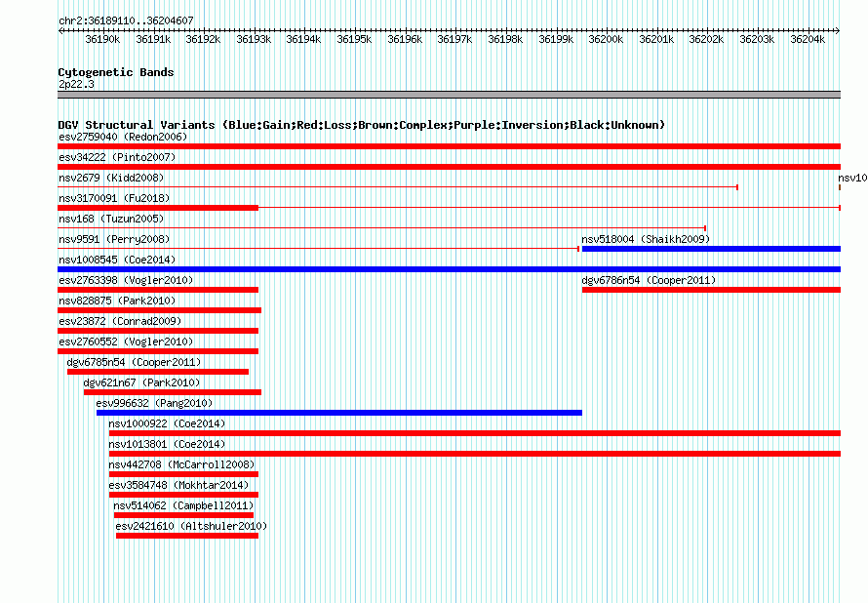868x603 pixels.
Task: Select the dgv6785n54 (Cooper2011) label
Action: tap(134, 362)
